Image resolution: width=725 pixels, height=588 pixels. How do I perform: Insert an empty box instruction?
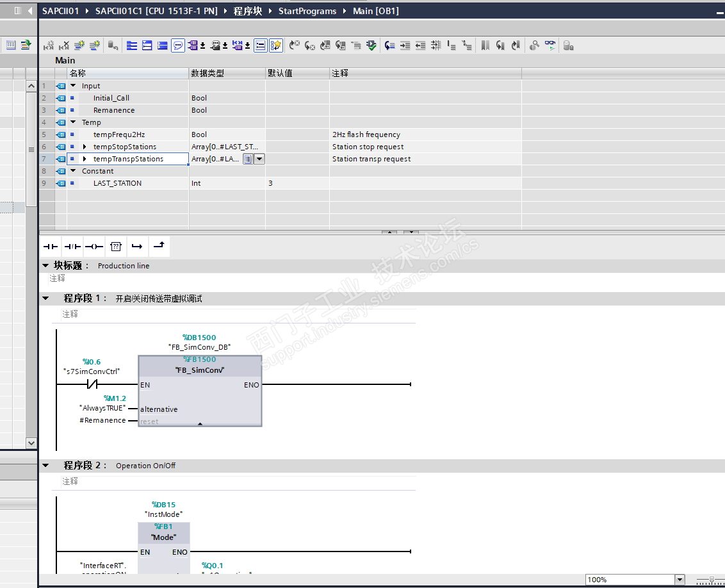pyautogui.click(x=116, y=247)
